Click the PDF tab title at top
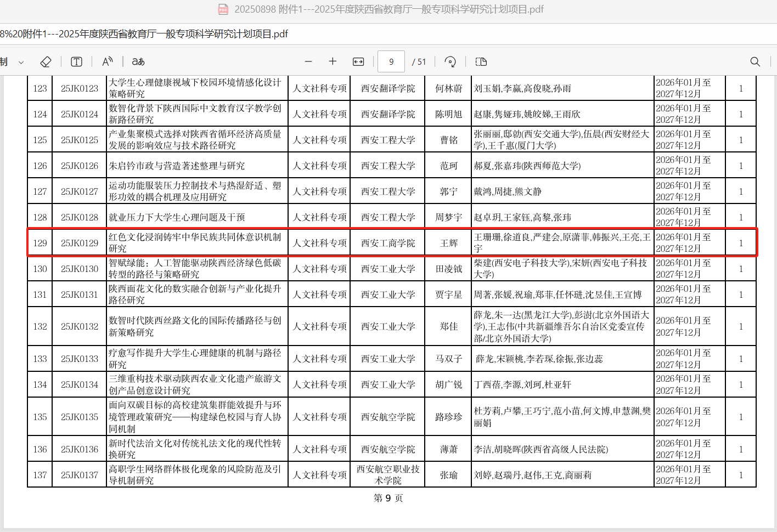The width and height of the screenshot is (777, 532). (388, 9)
